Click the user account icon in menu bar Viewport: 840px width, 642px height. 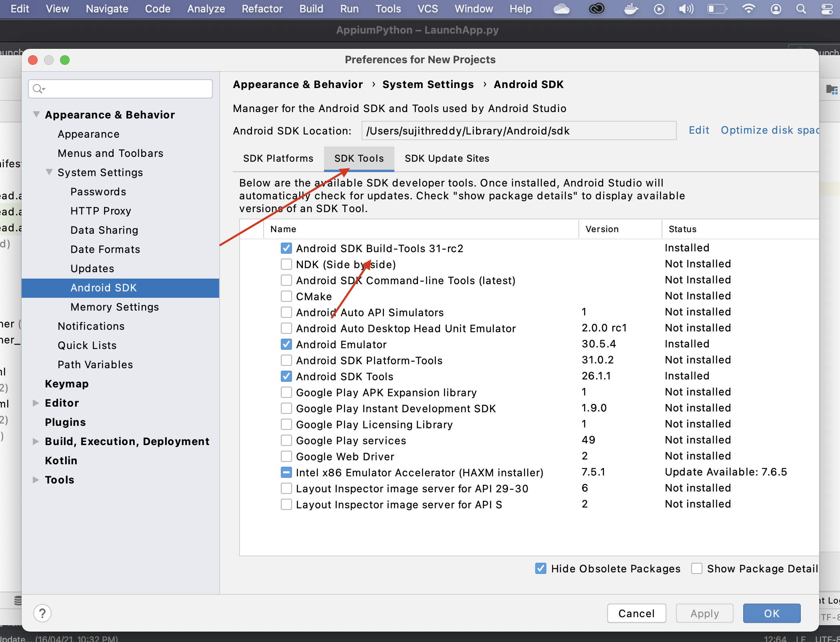pos(776,9)
